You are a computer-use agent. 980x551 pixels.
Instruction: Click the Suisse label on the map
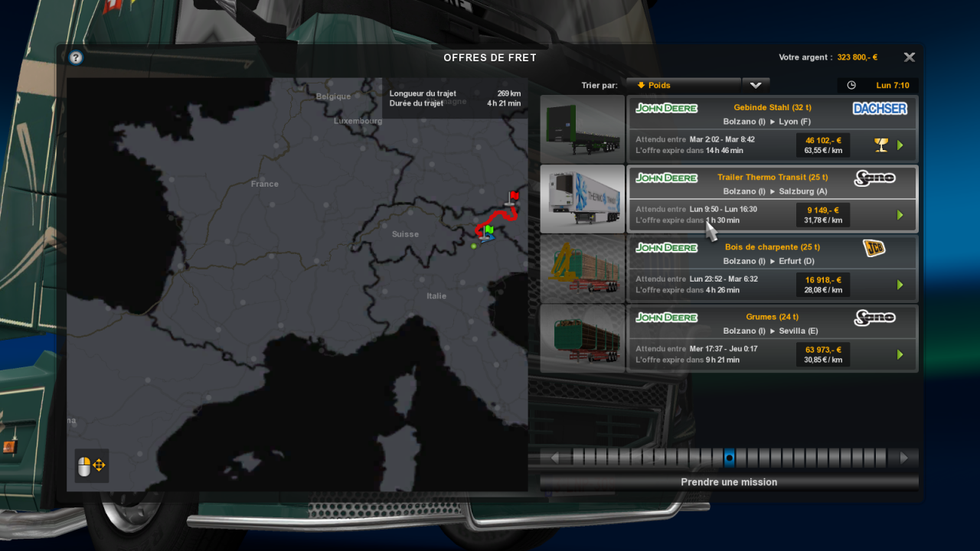pyautogui.click(x=405, y=234)
